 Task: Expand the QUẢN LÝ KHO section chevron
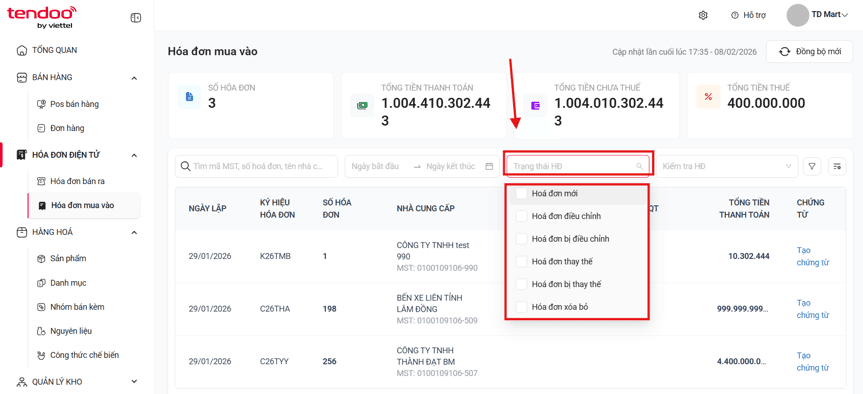pos(134,382)
